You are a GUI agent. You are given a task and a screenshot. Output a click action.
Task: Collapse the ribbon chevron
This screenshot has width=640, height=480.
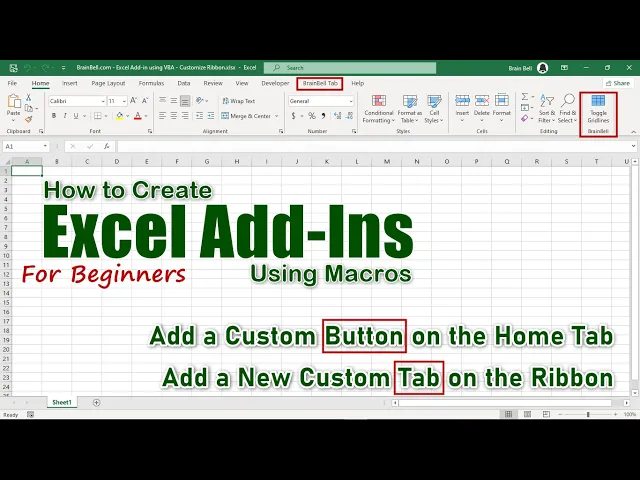tap(633, 132)
